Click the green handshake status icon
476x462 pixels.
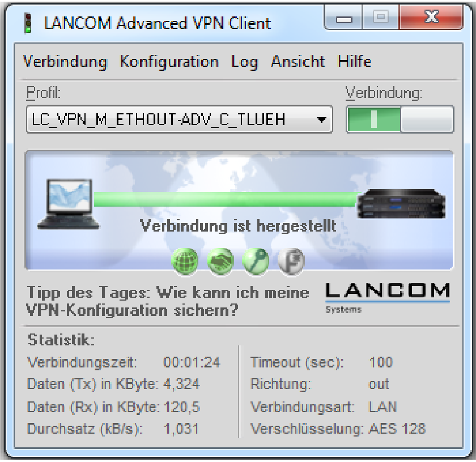pyautogui.click(x=220, y=262)
